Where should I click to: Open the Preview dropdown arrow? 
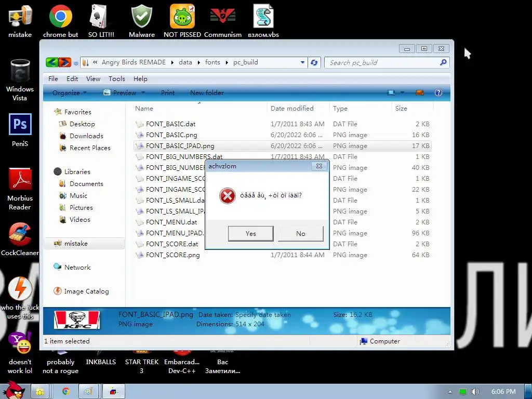[143, 92]
